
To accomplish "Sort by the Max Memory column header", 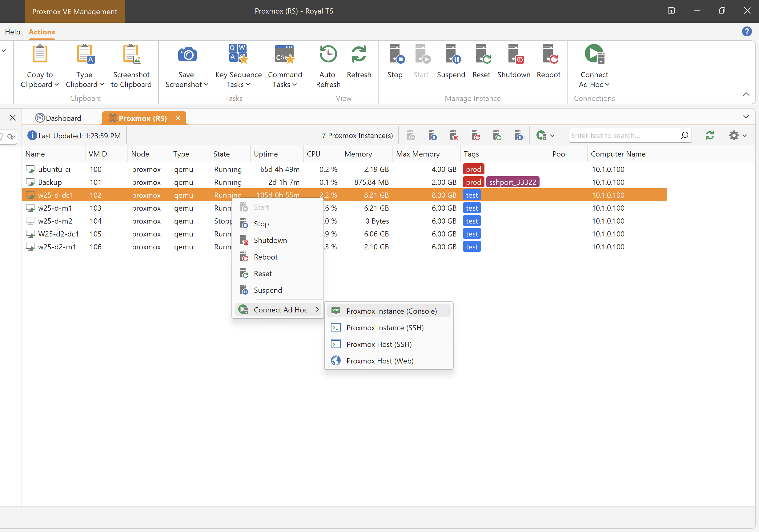I will tap(427, 154).
